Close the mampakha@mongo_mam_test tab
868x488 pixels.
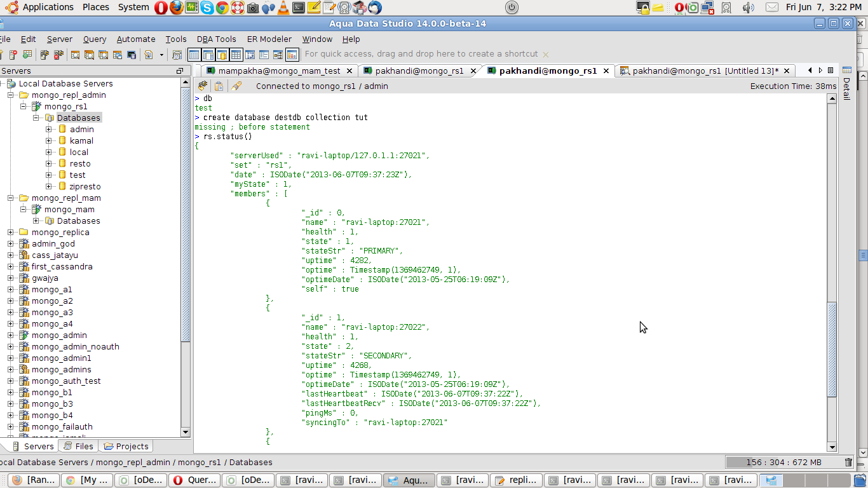(x=350, y=71)
